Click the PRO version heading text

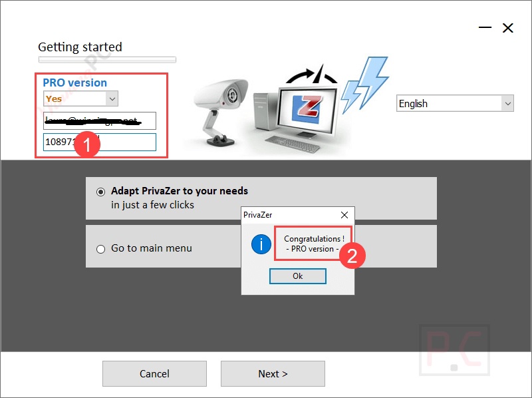74,83
